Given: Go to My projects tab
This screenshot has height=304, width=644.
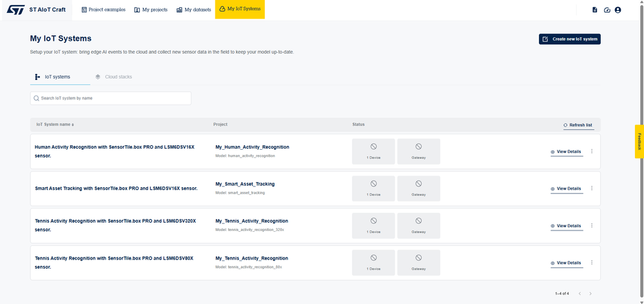Looking at the screenshot, I should [151, 10].
